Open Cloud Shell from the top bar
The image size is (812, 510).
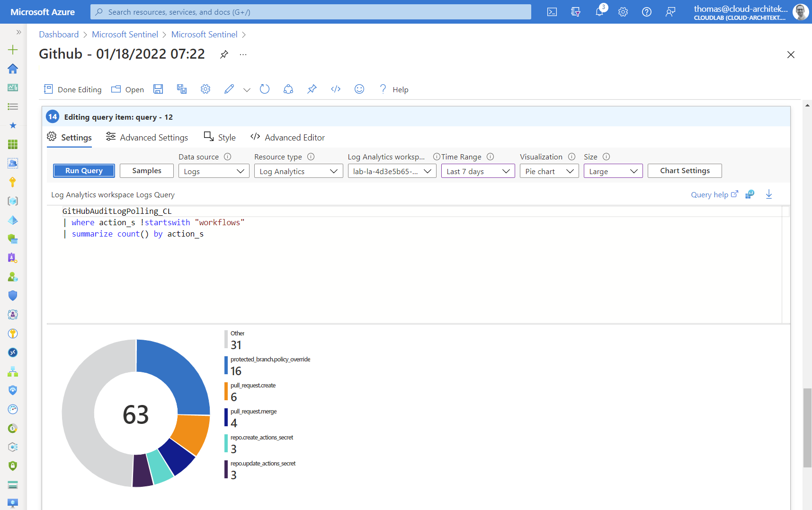[x=552, y=12]
